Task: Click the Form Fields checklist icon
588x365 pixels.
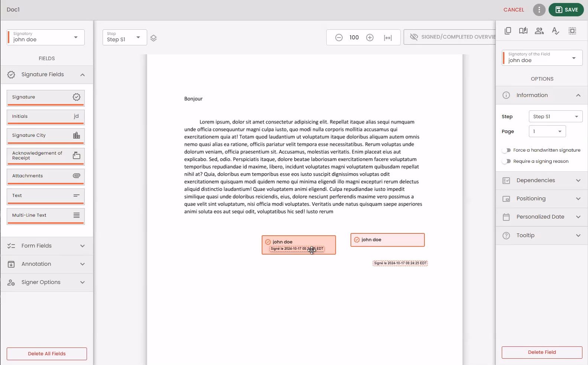Action: (x=11, y=246)
